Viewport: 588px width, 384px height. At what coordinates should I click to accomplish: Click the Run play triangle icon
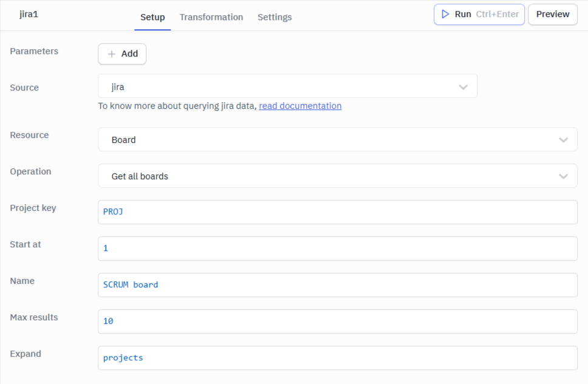tap(445, 14)
